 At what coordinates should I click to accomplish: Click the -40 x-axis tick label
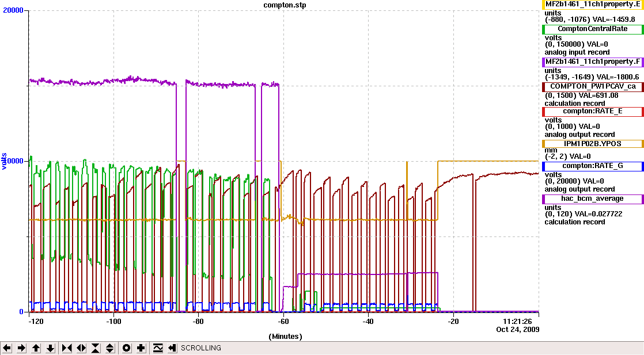click(368, 322)
